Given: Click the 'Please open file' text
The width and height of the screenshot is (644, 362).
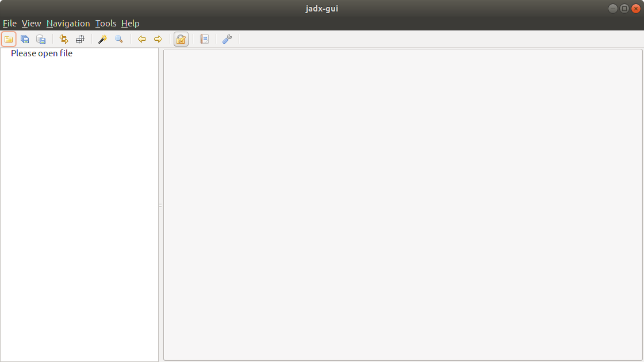Looking at the screenshot, I should (x=41, y=53).
